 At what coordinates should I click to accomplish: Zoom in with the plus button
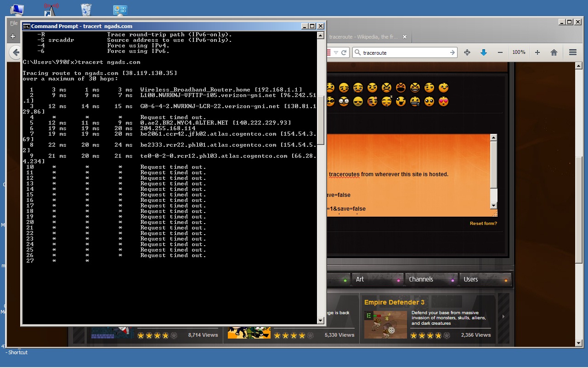pyautogui.click(x=537, y=52)
